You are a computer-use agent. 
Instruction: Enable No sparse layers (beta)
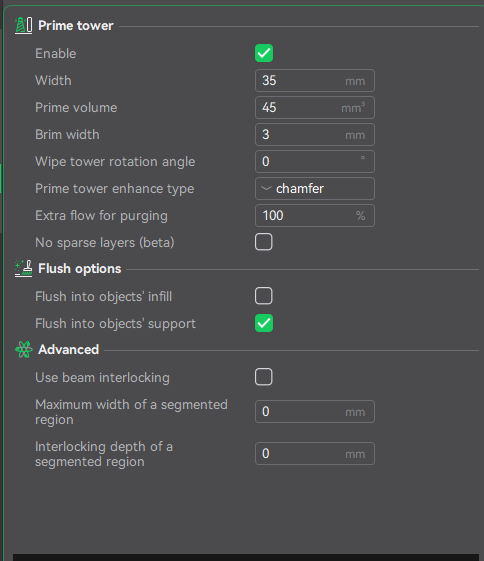coord(264,242)
